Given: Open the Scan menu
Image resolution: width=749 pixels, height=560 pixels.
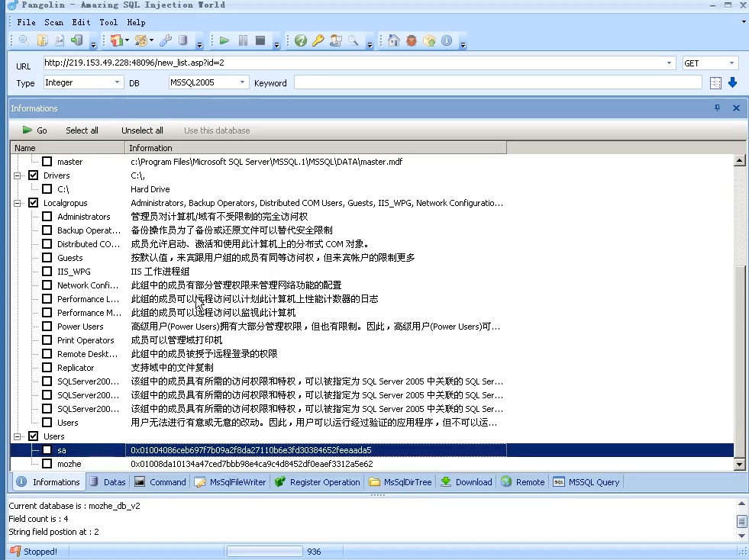Looking at the screenshot, I should [54, 22].
